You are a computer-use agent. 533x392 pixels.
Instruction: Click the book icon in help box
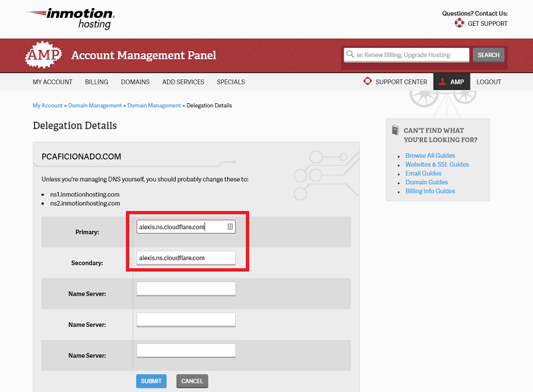395,130
